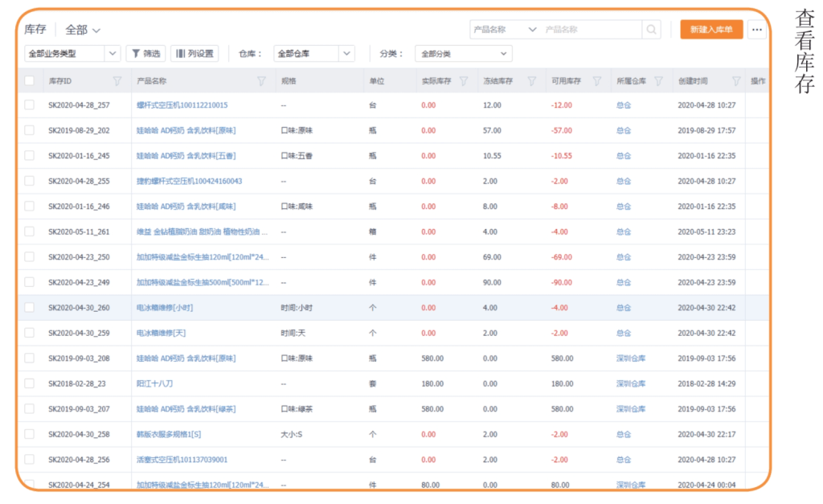Open 深圳仓库 link in row SK2019-09-03_208
823x504 pixels.
631,358
